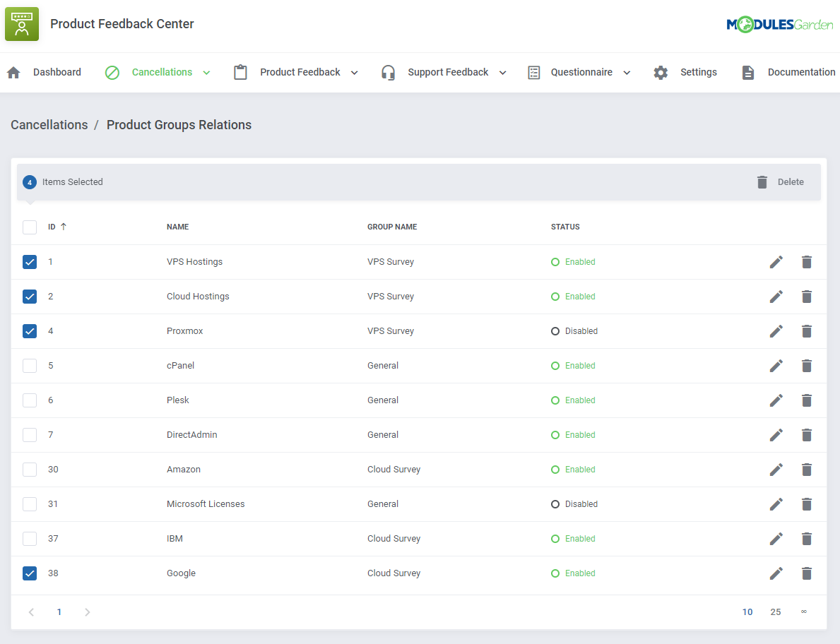This screenshot has height=644, width=840.
Task: Edit the IBM relation
Action: (776, 539)
